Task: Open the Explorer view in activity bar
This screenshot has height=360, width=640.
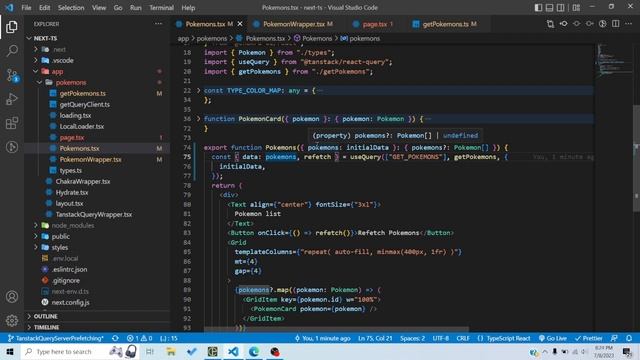Action: (12, 27)
